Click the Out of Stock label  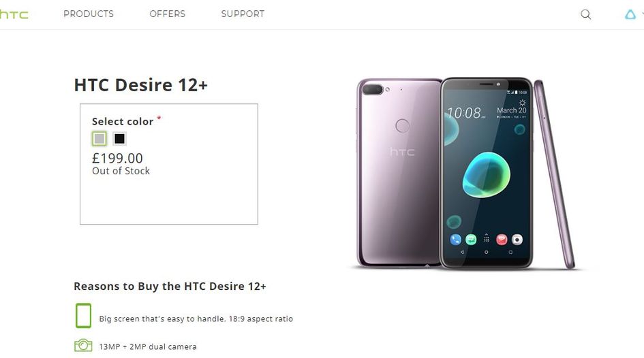(x=121, y=171)
